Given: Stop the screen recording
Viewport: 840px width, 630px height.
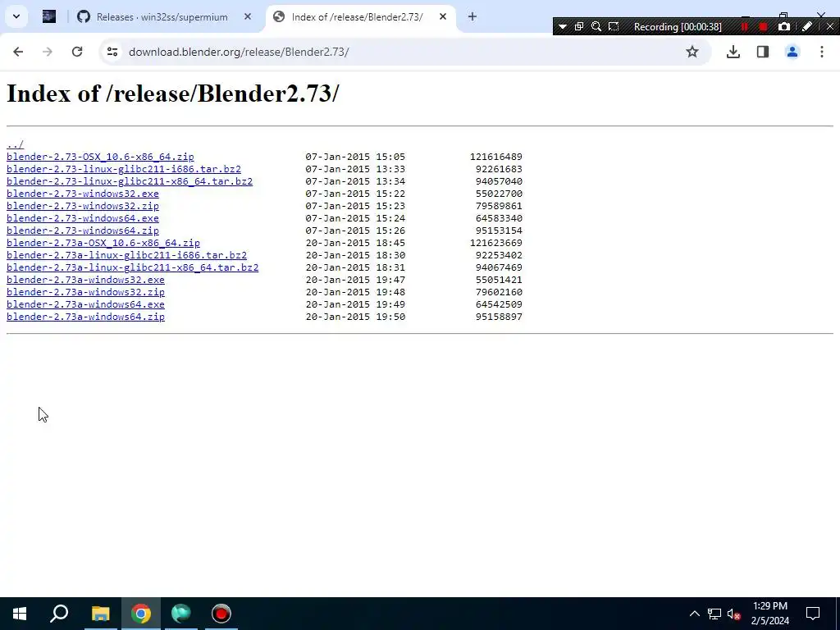Looking at the screenshot, I should (764, 26).
